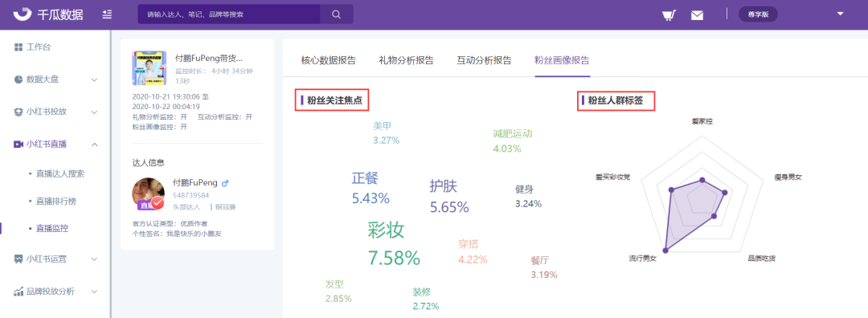Click the 工作台 grid icon
Viewport: 868px width, 318px height.
point(18,47)
